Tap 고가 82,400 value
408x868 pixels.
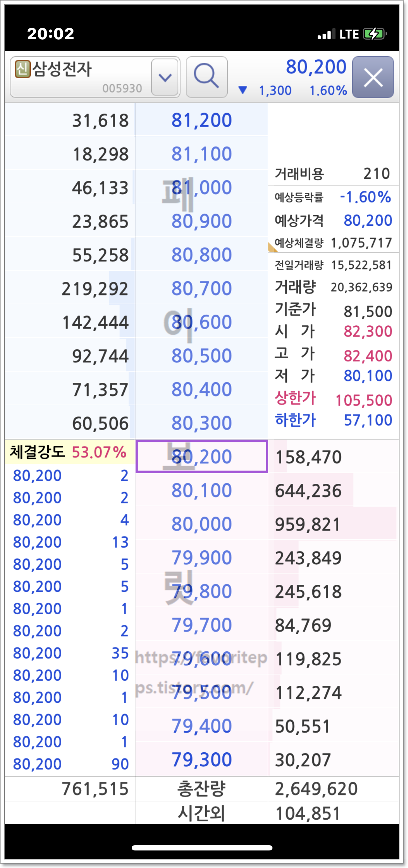click(368, 356)
